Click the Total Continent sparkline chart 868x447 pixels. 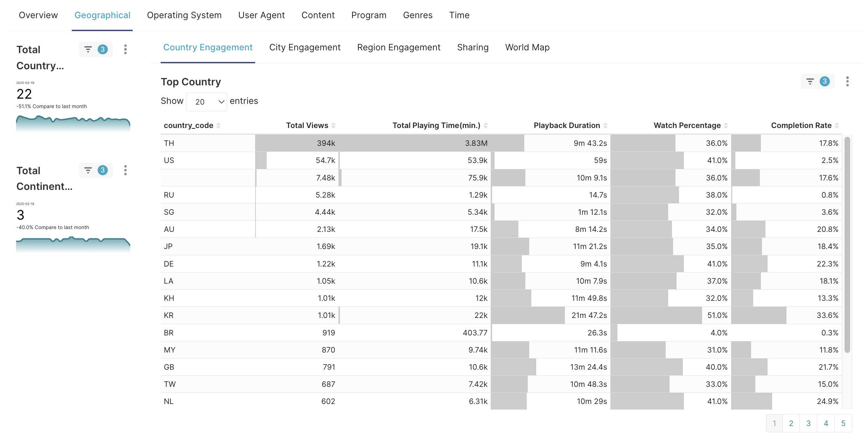click(73, 244)
